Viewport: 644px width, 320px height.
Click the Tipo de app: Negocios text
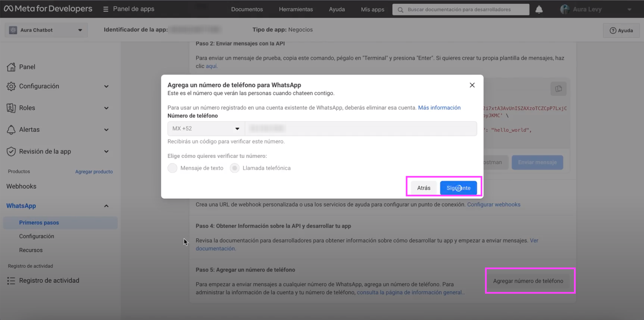pyautogui.click(x=282, y=30)
